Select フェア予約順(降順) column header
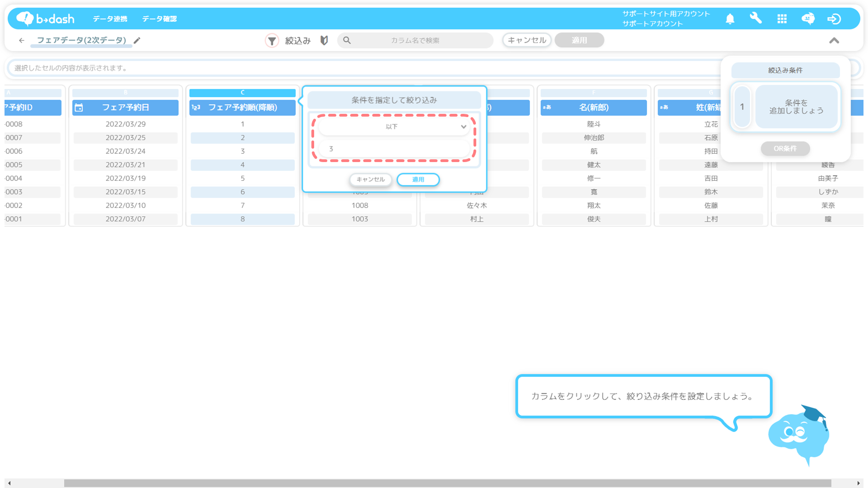868x488 pixels. (242, 107)
